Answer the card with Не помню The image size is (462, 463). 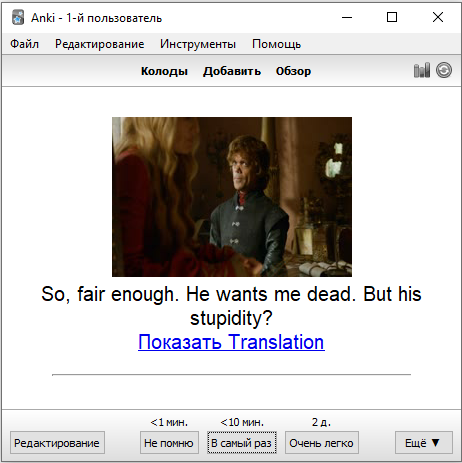tap(169, 443)
